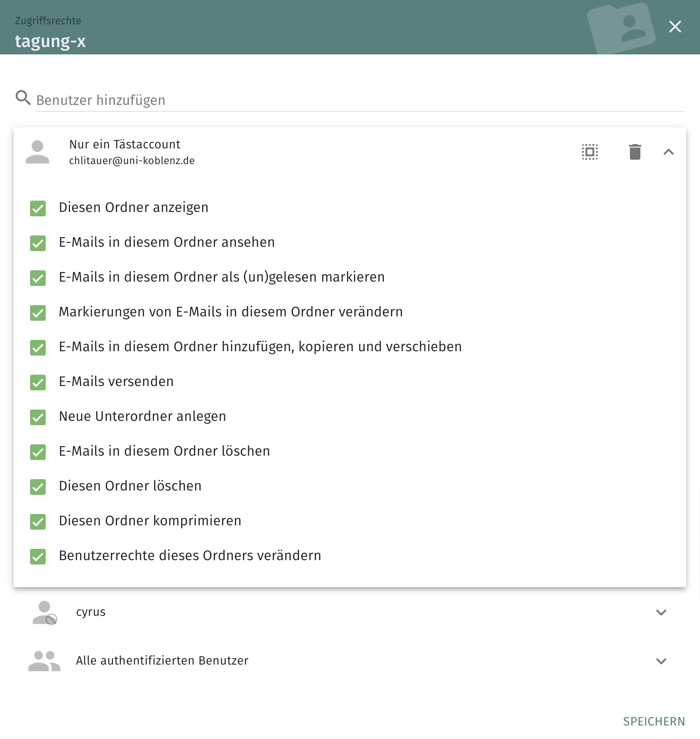Image resolution: width=700 pixels, height=739 pixels.
Task: Toggle Benutzerrechte dieses Ordners verändern checkbox
Action: (38, 557)
